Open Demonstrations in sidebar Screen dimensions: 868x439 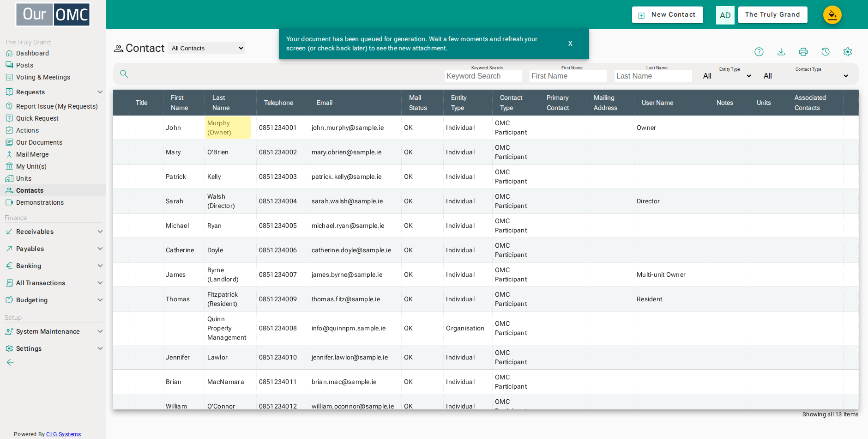40,202
